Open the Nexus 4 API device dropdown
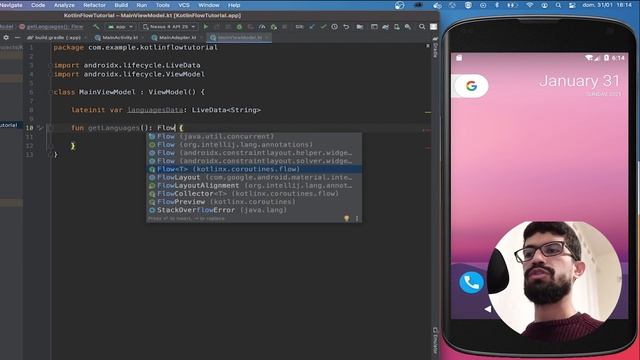Screen dimensions: 640x360 coord(169,27)
